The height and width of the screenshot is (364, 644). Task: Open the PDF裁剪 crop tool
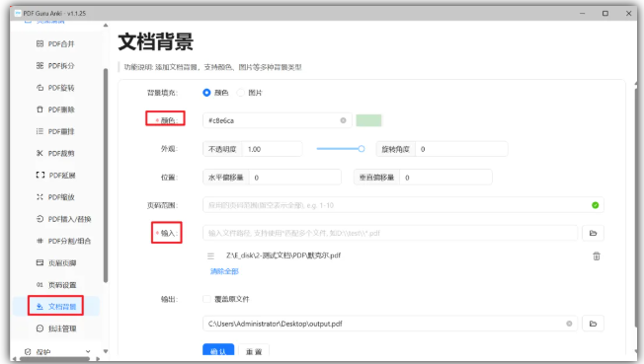pyautogui.click(x=55, y=154)
